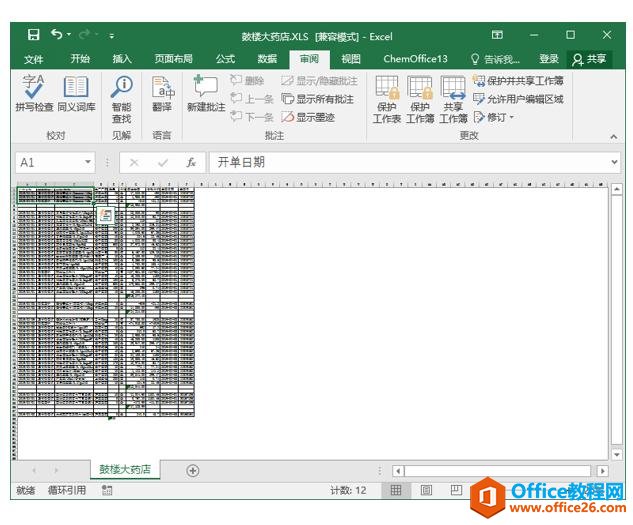Click previous sheet navigation arrow

[x=34, y=470]
